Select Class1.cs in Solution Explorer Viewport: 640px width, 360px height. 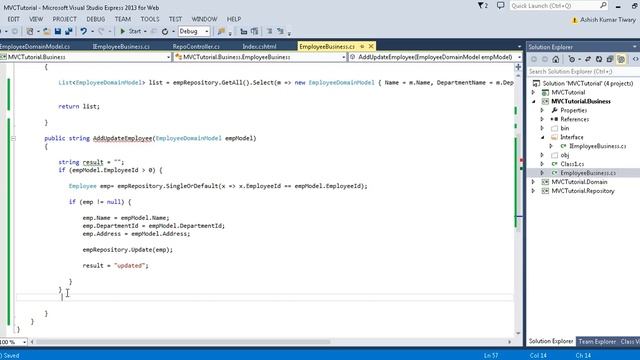click(572, 164)
